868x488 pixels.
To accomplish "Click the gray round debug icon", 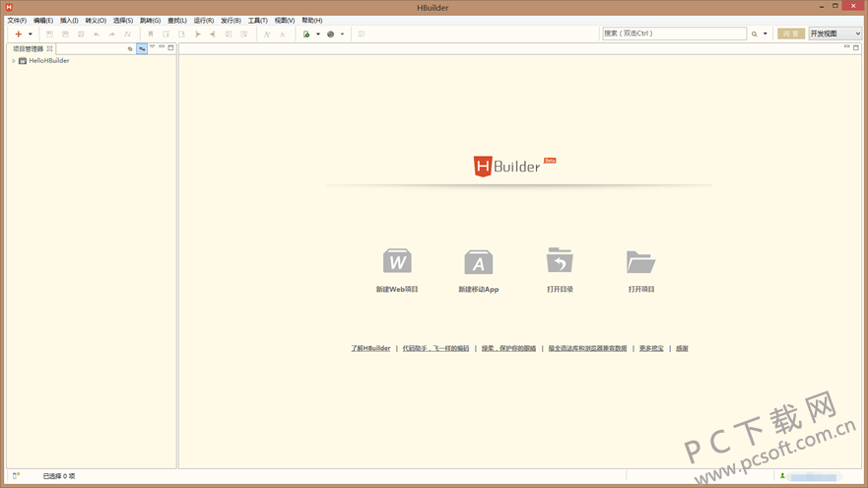I will 330,34.
